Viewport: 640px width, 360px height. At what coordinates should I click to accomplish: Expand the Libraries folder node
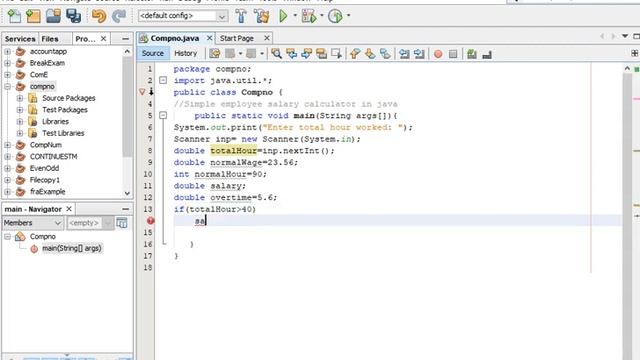point(20,122)
